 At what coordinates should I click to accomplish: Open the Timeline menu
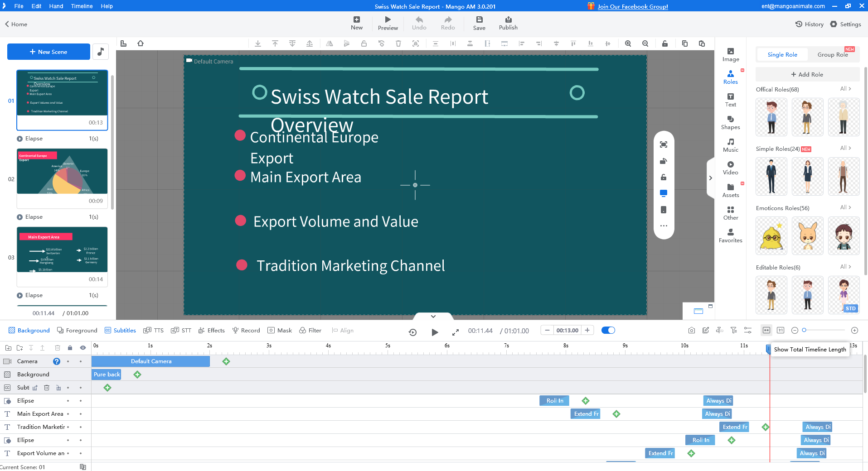click(x=81, y=6)
